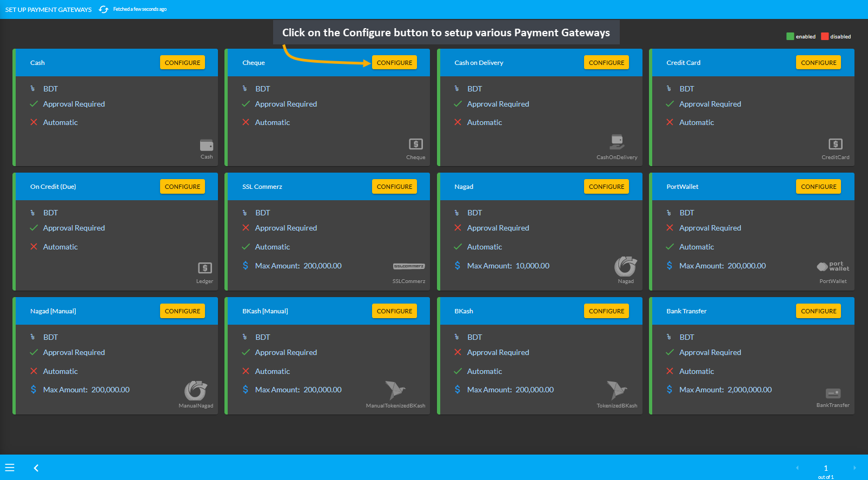Click Approval Required in BKash card
The width and height of the screenshot is (868, 480).
pyautogui.click(x=498, y=352)
